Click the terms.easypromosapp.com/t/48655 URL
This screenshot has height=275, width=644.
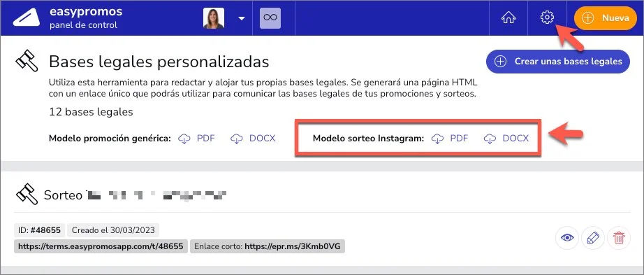tap(101, 246)
